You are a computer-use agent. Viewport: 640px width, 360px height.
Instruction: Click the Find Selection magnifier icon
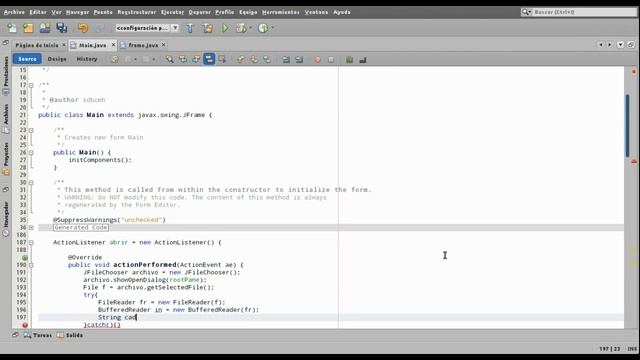click(x=169, y=60)
